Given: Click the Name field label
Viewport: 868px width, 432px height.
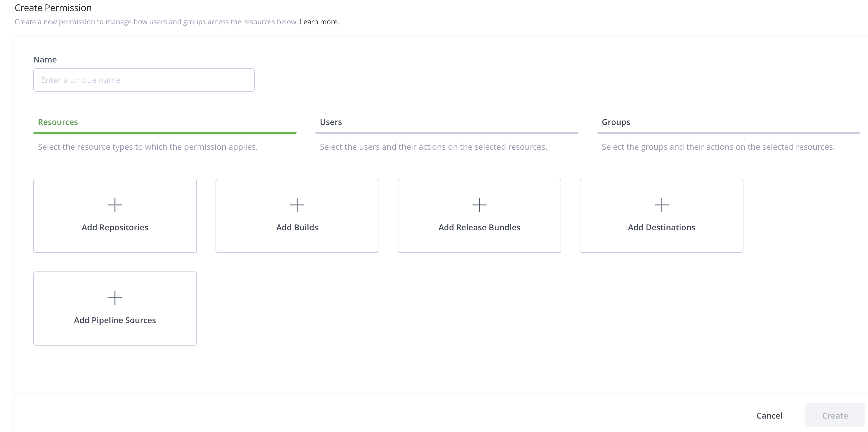Looking at the screenshot, I should pyautogui.click(x=45, y=60).
